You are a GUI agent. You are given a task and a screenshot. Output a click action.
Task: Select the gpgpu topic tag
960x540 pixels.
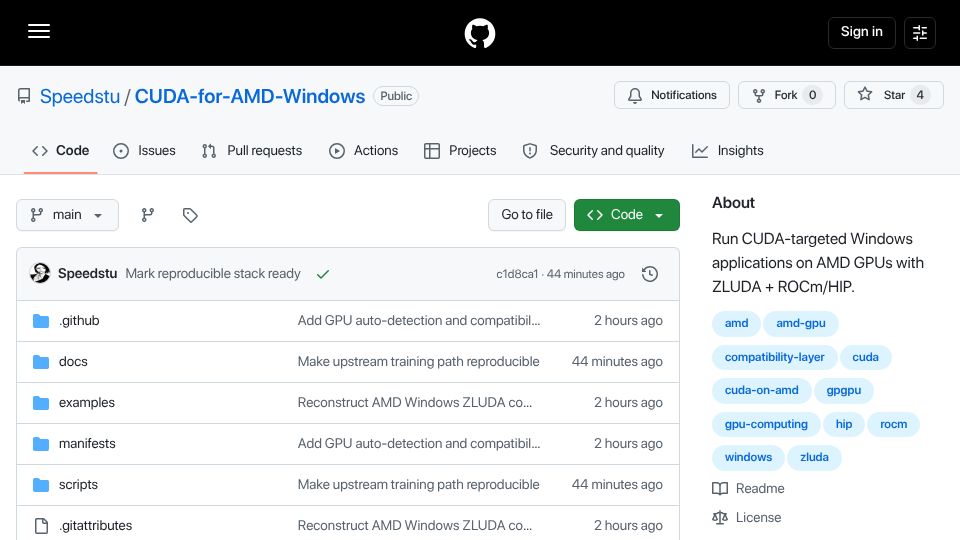844,391
